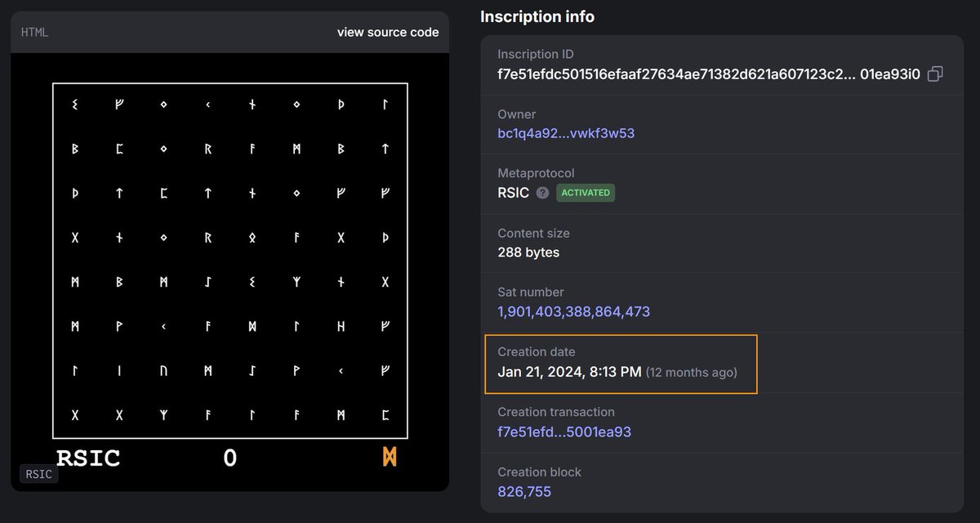Open the RSIC metaprotocol help icon
The image size is (980, 523).
pos(543,193)
